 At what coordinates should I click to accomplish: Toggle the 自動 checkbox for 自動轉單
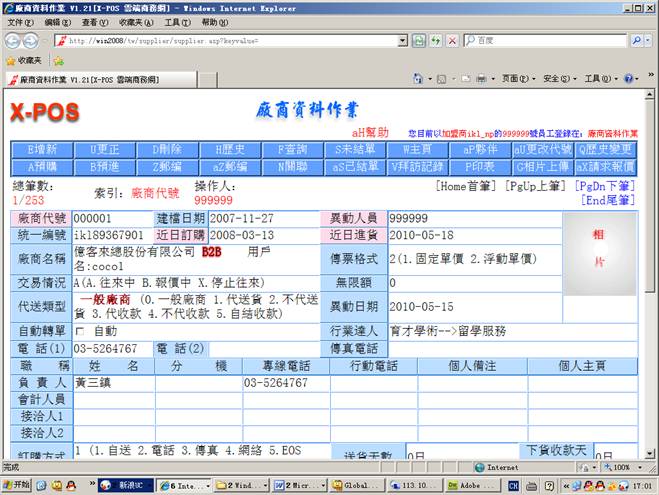80,331
